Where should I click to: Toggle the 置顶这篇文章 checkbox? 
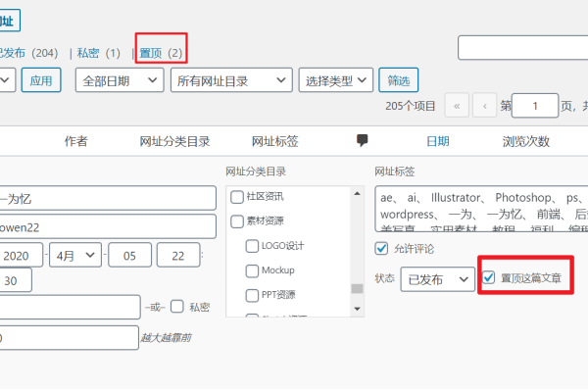point(489,278)
